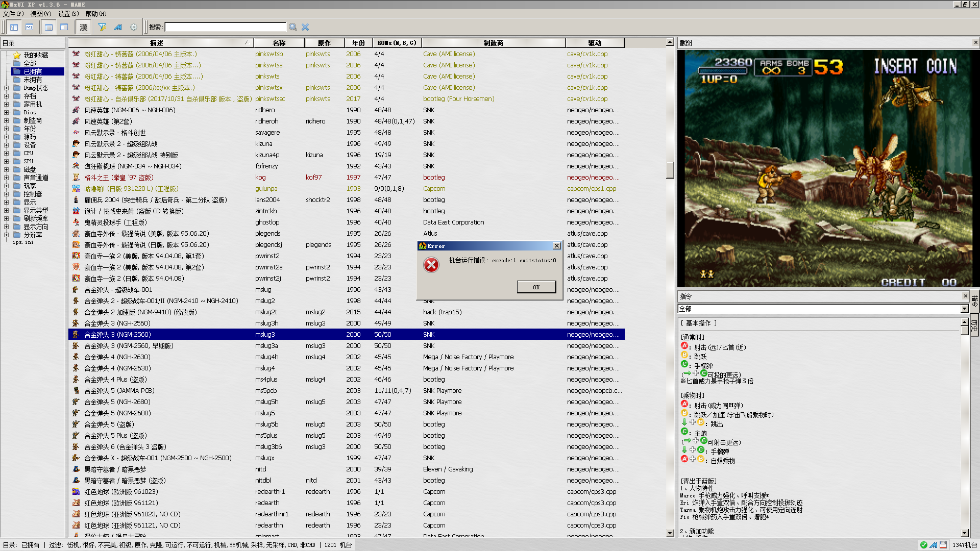Click icon of 格斗之王 (拳皇 '97 盗版) row
980x551 pixels.
(76, 178)
